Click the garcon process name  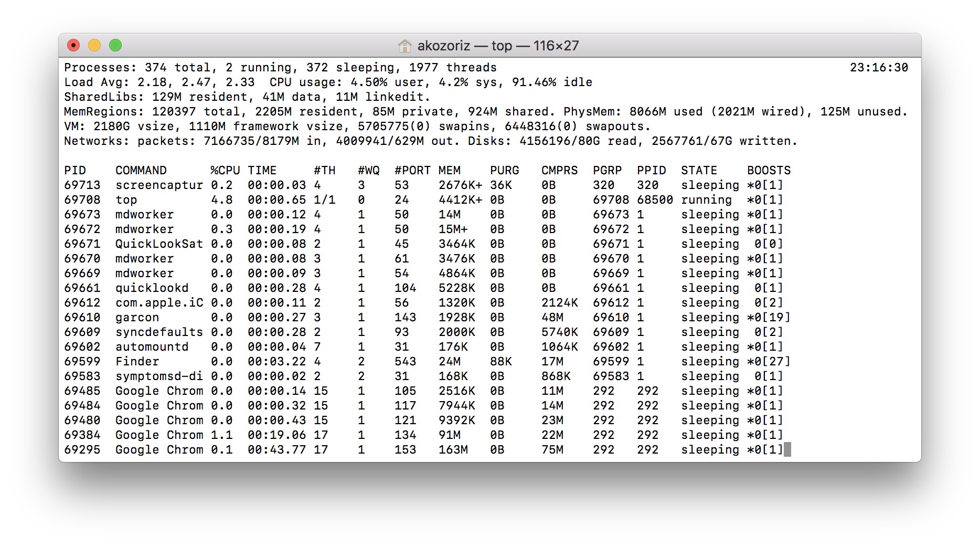[x=137, y=318]
